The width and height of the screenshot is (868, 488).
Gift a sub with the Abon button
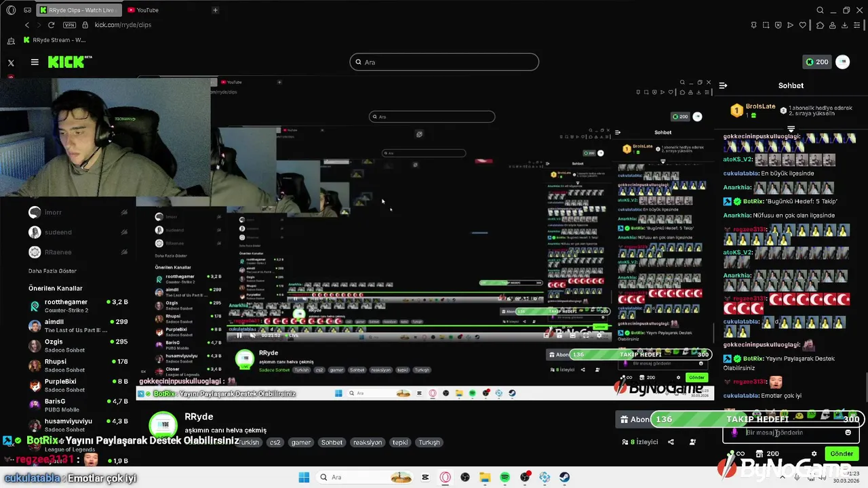coord(635,420)
